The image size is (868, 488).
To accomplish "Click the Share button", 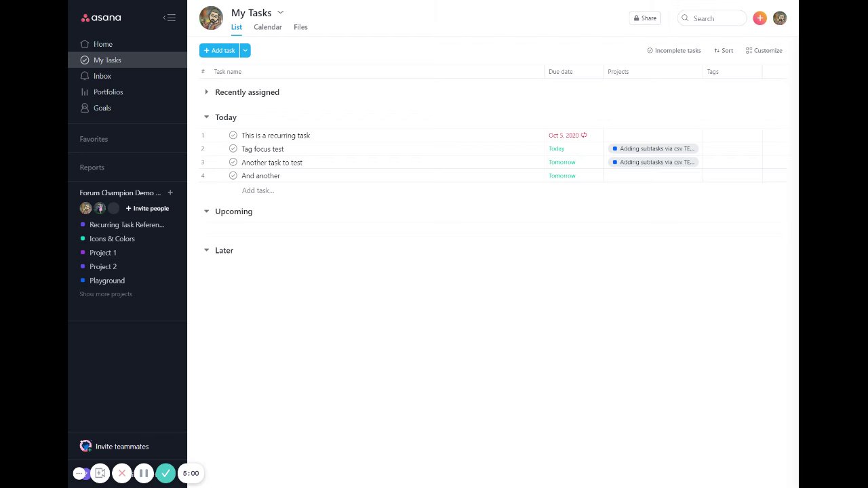I will click(x=645, y=18).
